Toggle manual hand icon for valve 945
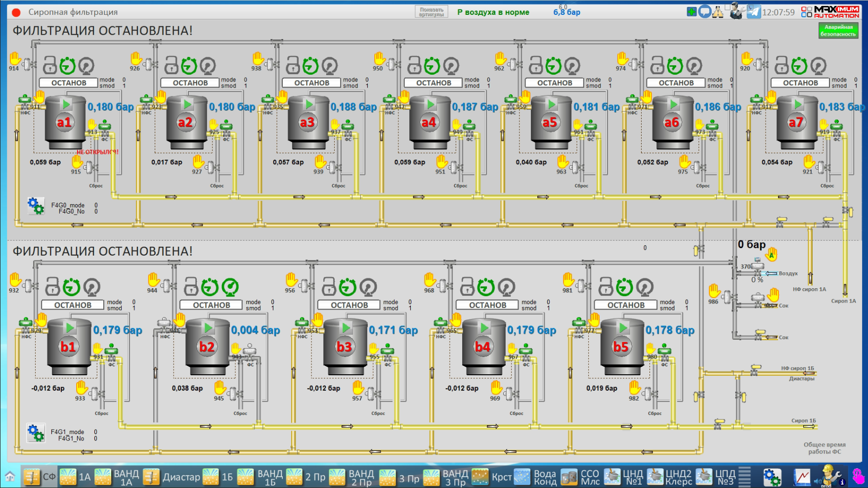The image size is (868, 488). tap(220, 388)
